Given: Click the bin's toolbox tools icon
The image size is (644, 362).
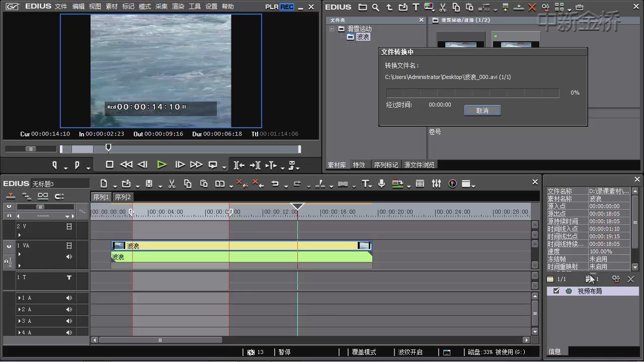Looking at the screenshot, I should 579,7.
